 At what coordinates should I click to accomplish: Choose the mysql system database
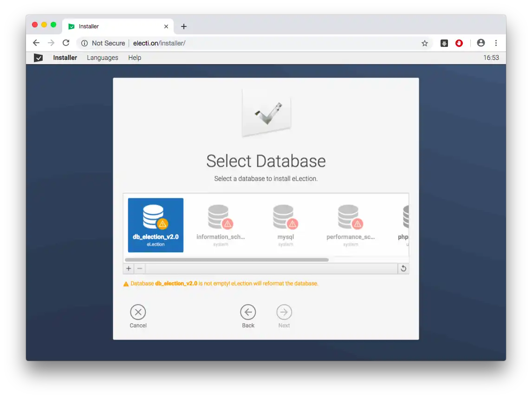pyautogui.click(x=285, y=225)
